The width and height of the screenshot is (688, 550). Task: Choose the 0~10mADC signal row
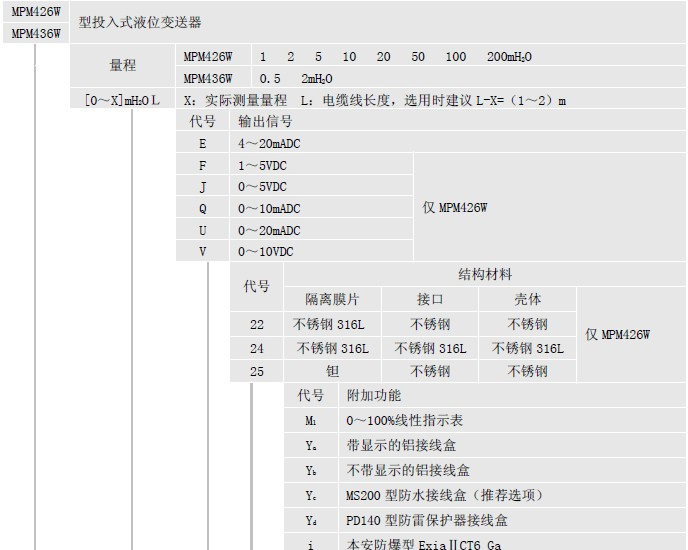click(x=269, y=209)
